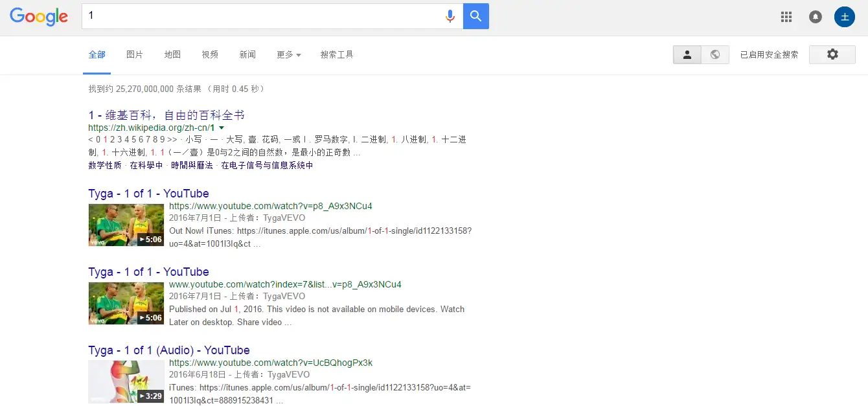Start a voice search with the microphone icon
Image resolution: width=868 pixels, height=406 pixels.
coord(450,16)
